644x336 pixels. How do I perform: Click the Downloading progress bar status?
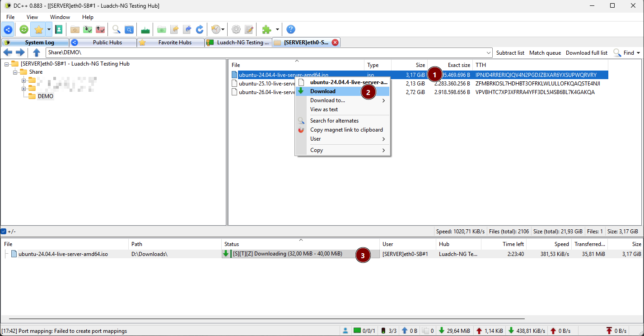[x=300, y=254]
